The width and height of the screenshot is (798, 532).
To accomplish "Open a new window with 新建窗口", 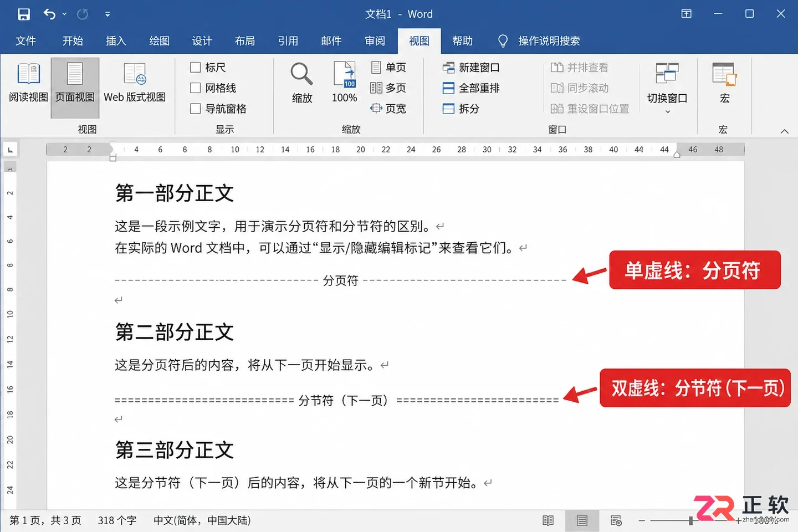I will (471, 68).
